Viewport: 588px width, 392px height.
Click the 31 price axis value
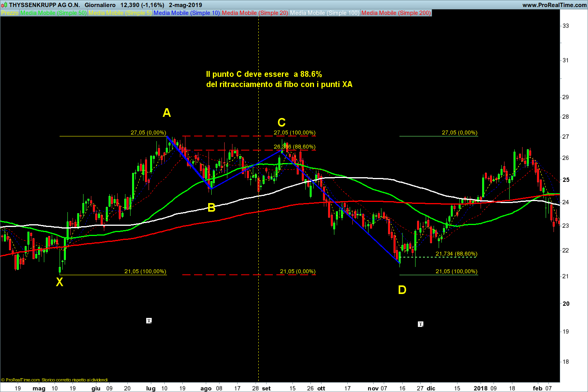click(x=566, y=60)
